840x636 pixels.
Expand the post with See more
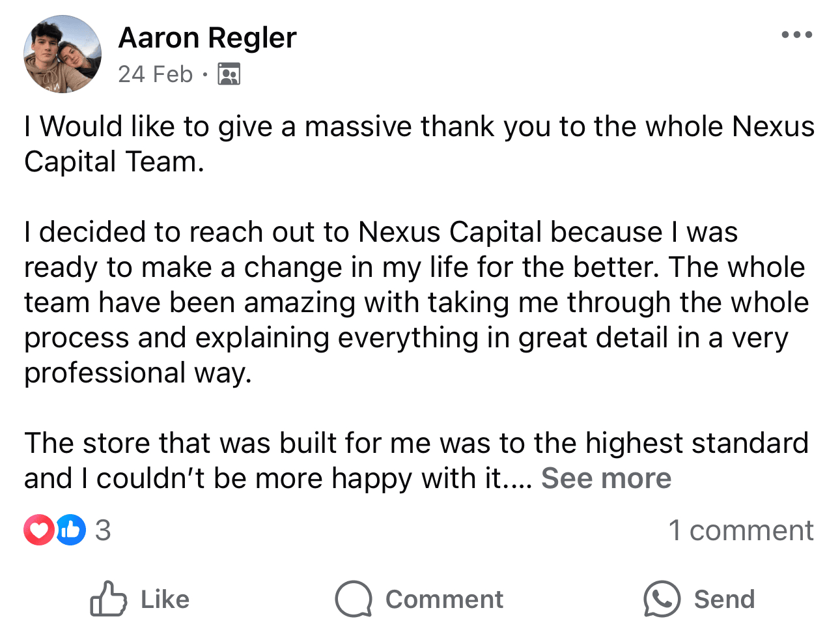pos(606,478)
